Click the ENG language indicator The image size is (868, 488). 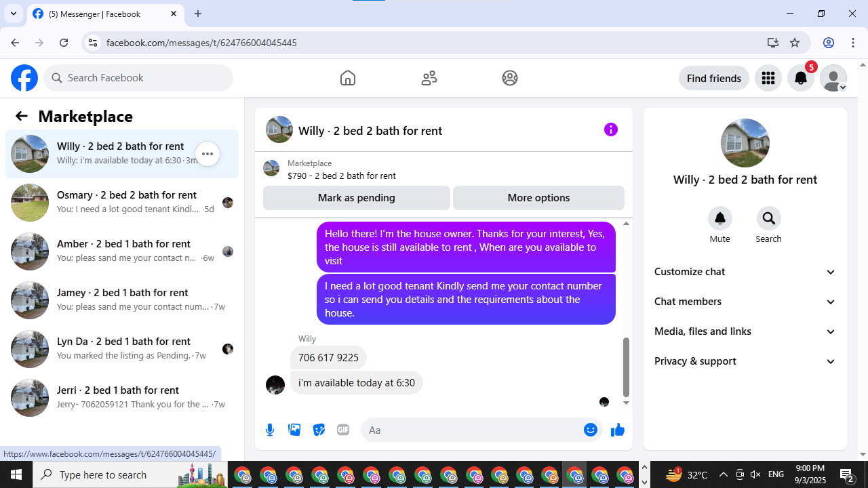776,474
